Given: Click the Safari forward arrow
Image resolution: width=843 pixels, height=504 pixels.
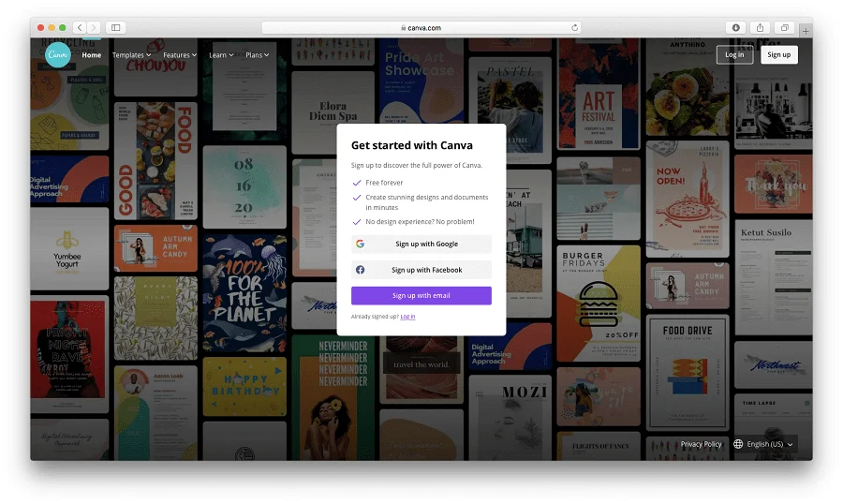Looking at the screenshot, I should pos(92,28).
